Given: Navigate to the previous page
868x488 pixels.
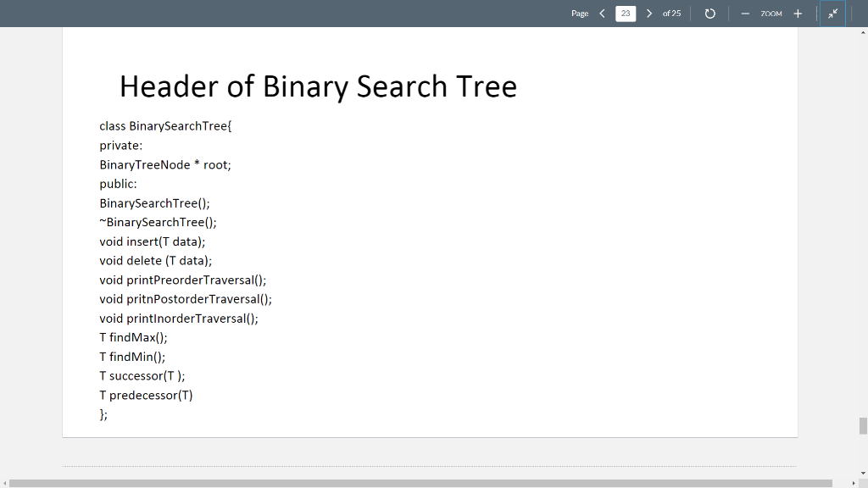Looking at the screenshot, I should 602,13.
